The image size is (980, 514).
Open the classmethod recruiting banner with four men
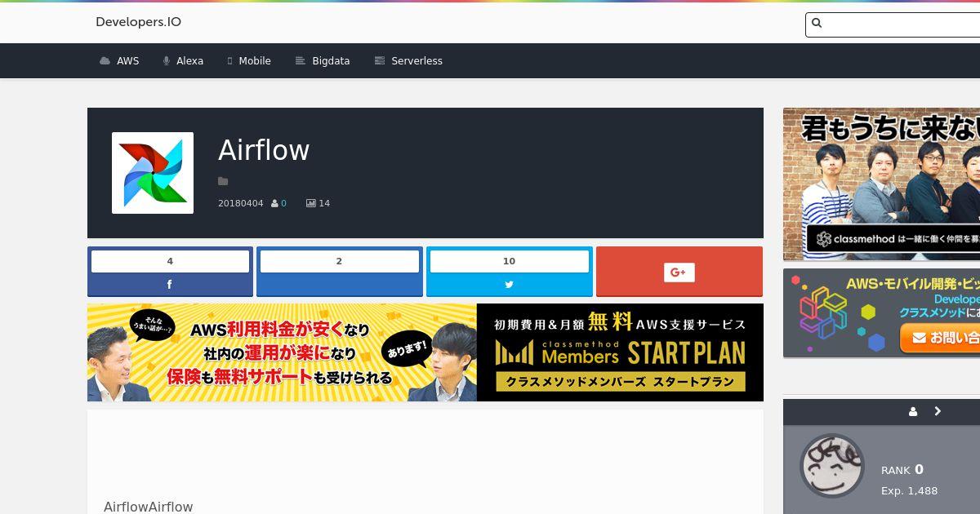[881, 184]
